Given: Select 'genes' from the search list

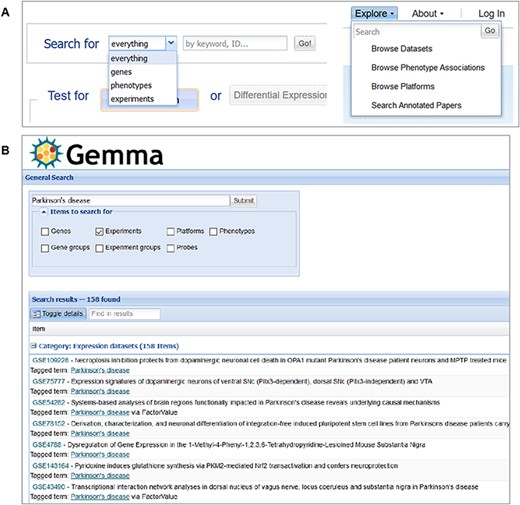Looking at the screenshot, I should pyautogui.click(x=143, y=72).
